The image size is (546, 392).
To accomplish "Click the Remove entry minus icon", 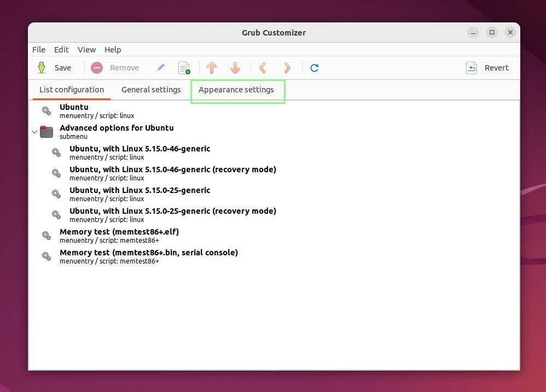I will point(97,68).
